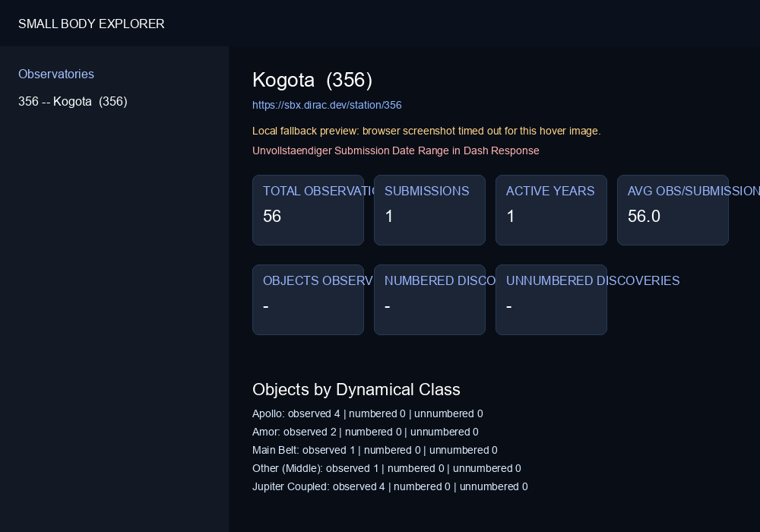Screen dimensions: 760x532
Task: Choose 356 -- Kogota (356) in sidebar
Action: click(x=73, y=101)
